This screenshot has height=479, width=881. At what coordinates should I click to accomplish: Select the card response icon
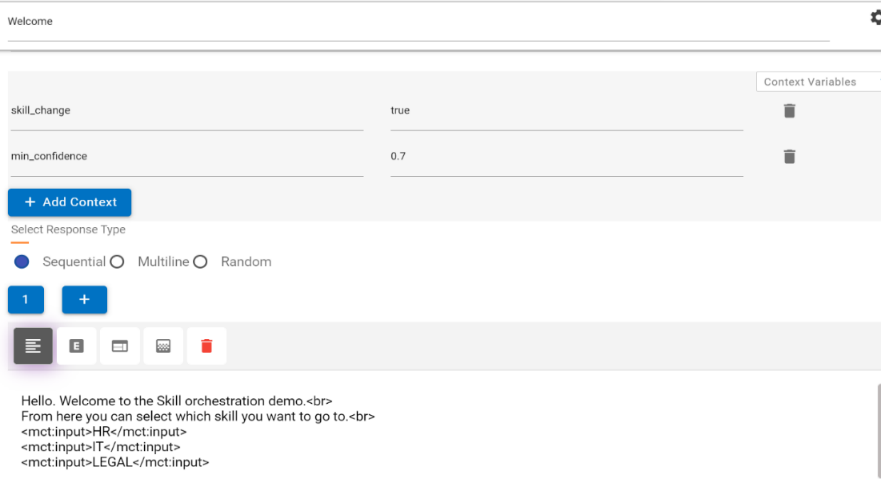(119, 346)
